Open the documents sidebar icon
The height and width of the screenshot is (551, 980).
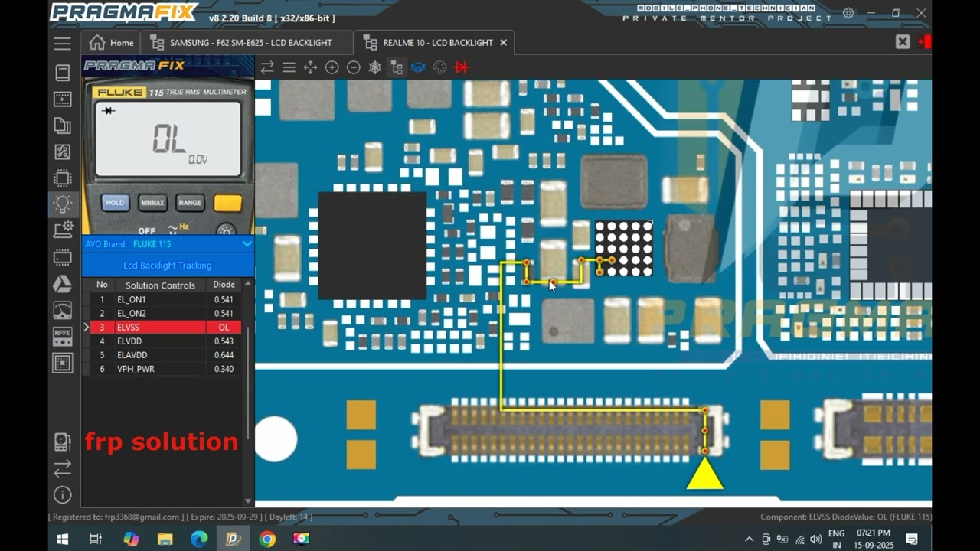click(x=63, y=126)
